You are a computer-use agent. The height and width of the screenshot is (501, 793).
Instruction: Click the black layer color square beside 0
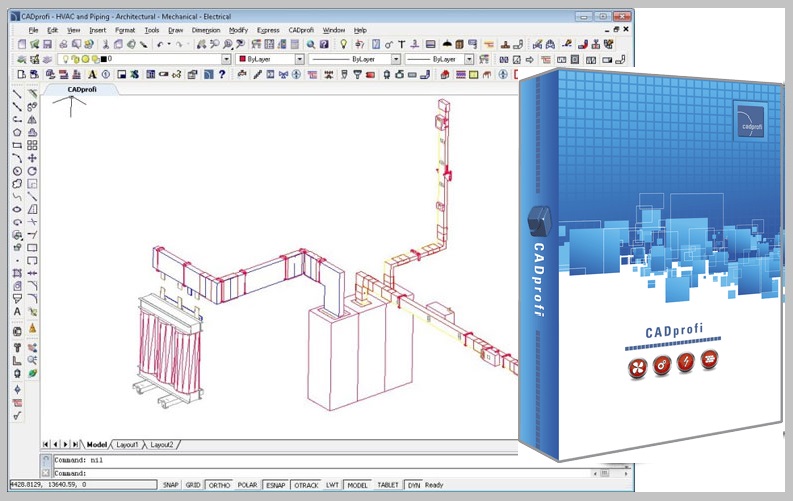click(104, 59)
